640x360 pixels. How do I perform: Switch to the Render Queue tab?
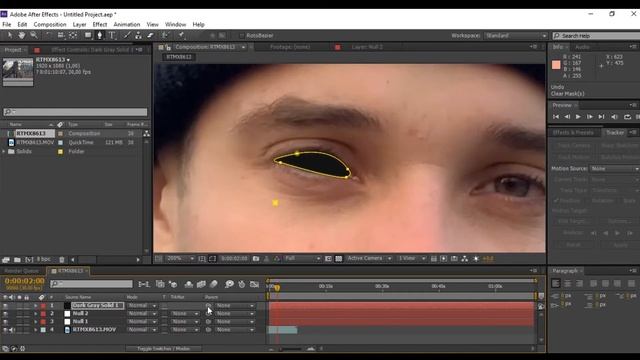pos(21,271)
